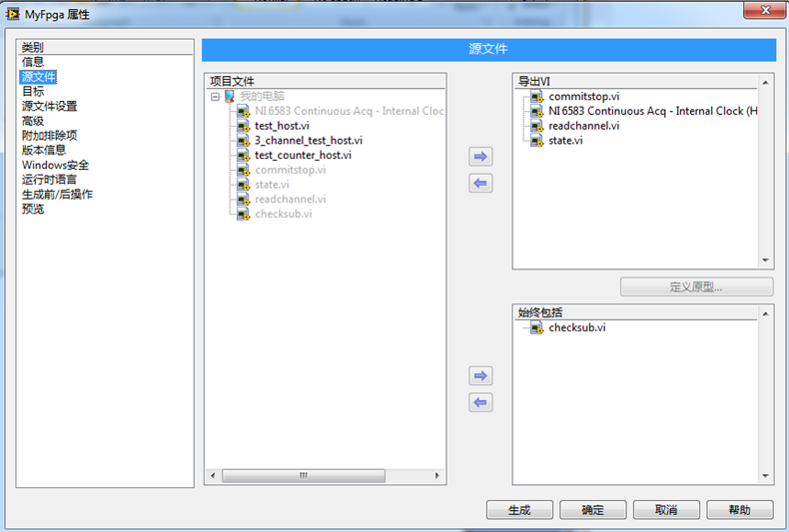Screen dimensions: 789x532
Task: Open the 版本信息 category
Action: pyautogui.click(x=44, y=150)
